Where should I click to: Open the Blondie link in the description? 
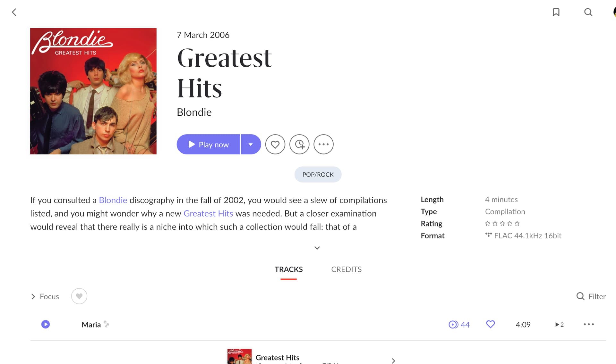tap(113, 200)
